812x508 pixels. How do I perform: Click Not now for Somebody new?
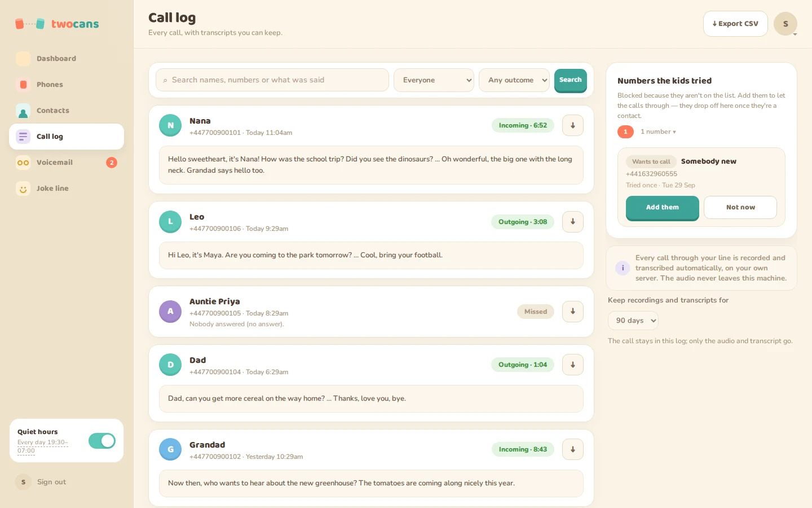740,208
